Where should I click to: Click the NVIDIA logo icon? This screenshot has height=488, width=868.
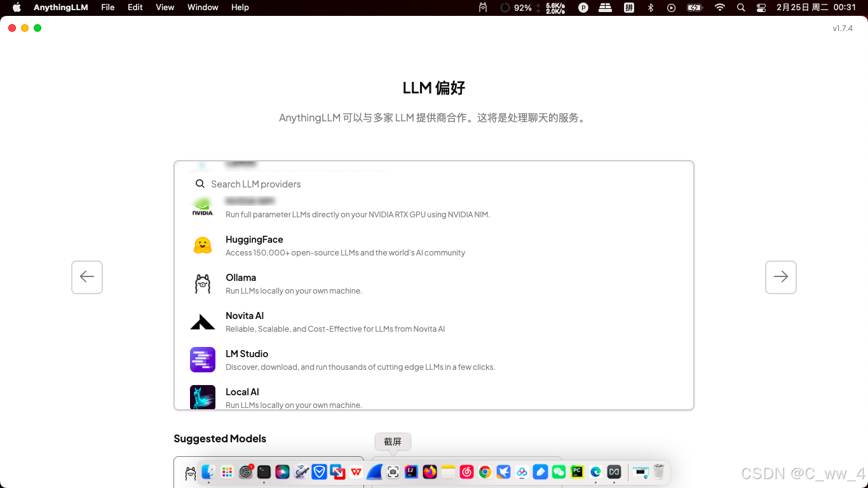203,207
